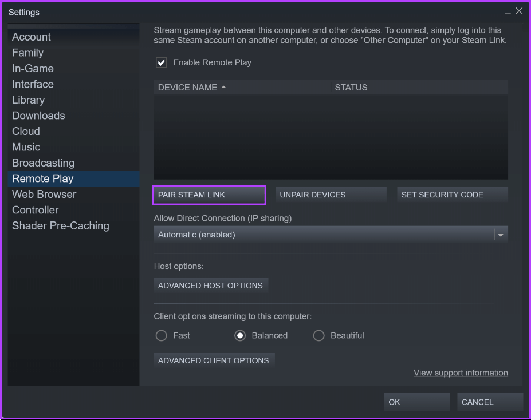Go to Broadcasting settings

pyautogui.click(x=73, y=163)
